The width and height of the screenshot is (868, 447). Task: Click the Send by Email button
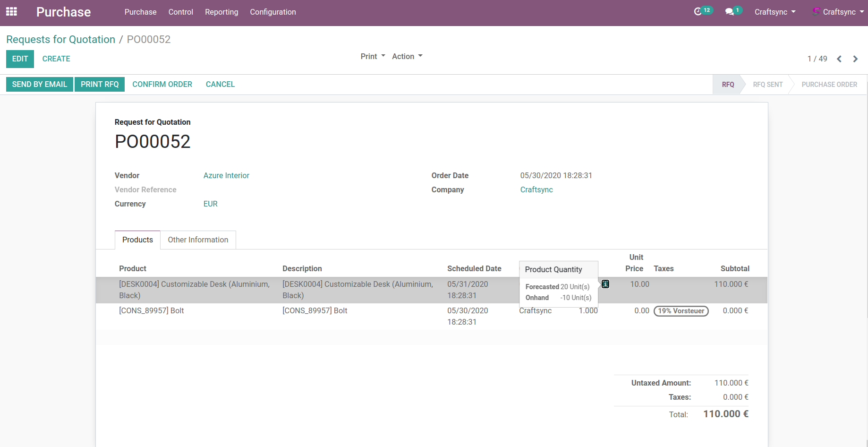(40, 84)
